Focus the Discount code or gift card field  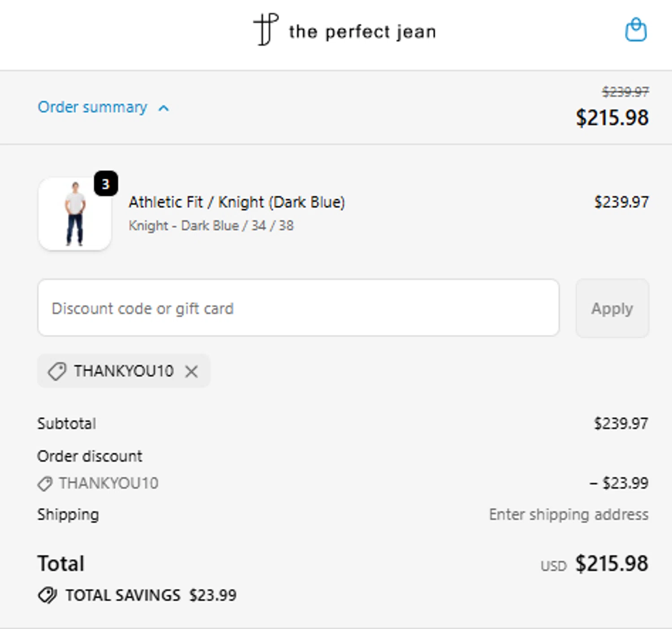click(x=298, y=308)
